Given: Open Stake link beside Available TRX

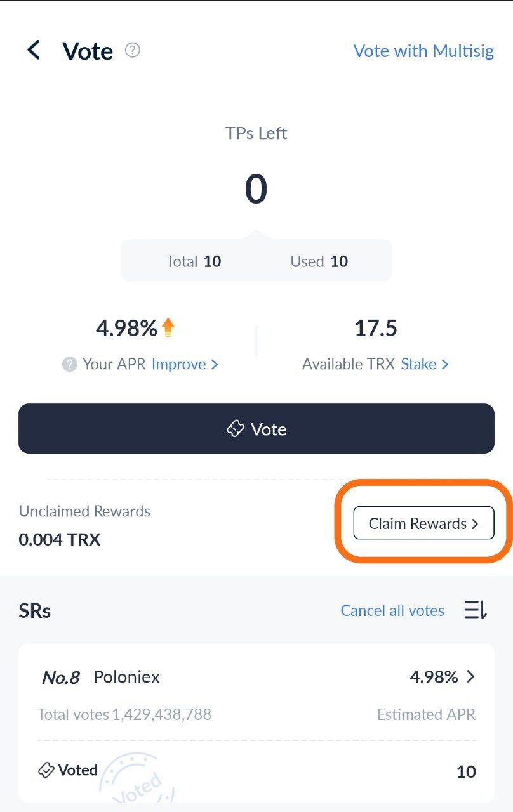Looking at the screenshot, I should tap(418, 364).
